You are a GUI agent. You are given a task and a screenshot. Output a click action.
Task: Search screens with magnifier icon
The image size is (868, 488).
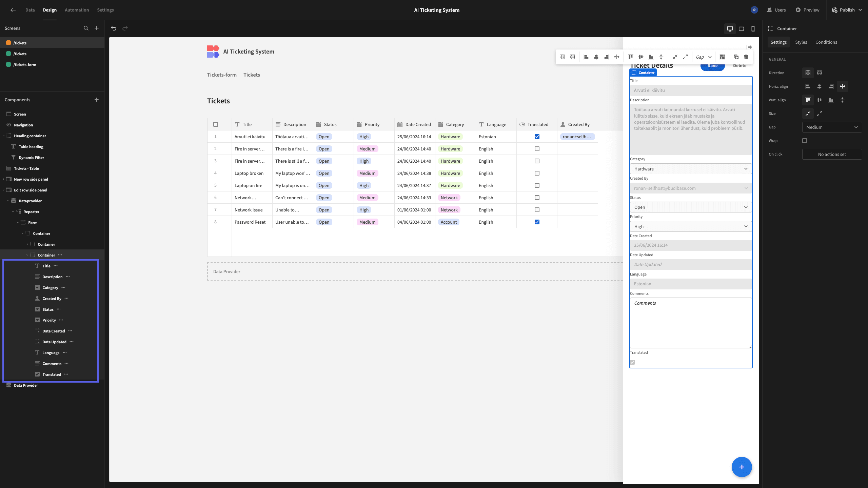pos(86,28)
